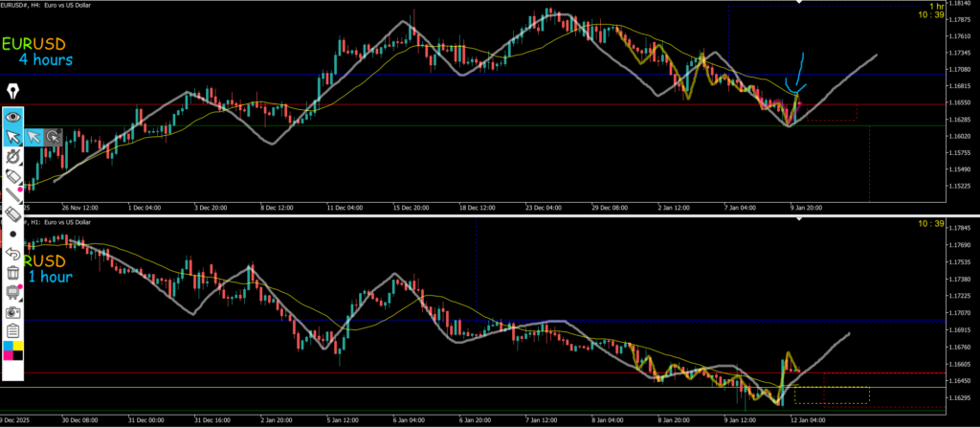Pick the cyan color swatch
The image size is (980, 428).
pos(8,345)
